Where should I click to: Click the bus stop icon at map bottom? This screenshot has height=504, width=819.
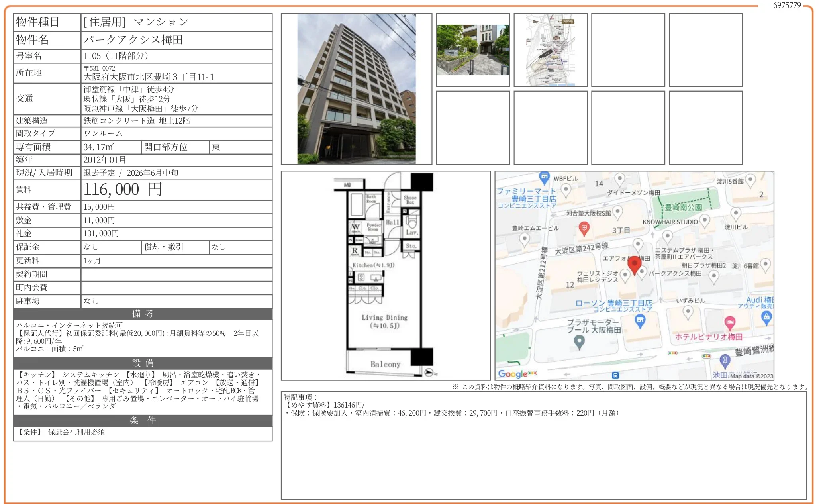[x=615, y=375]
